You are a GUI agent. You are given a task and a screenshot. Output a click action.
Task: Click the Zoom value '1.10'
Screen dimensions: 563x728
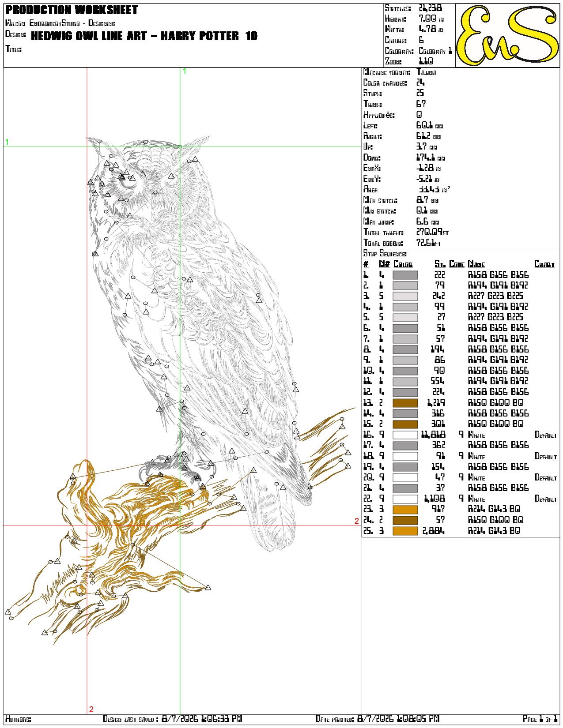pos(426,61)
